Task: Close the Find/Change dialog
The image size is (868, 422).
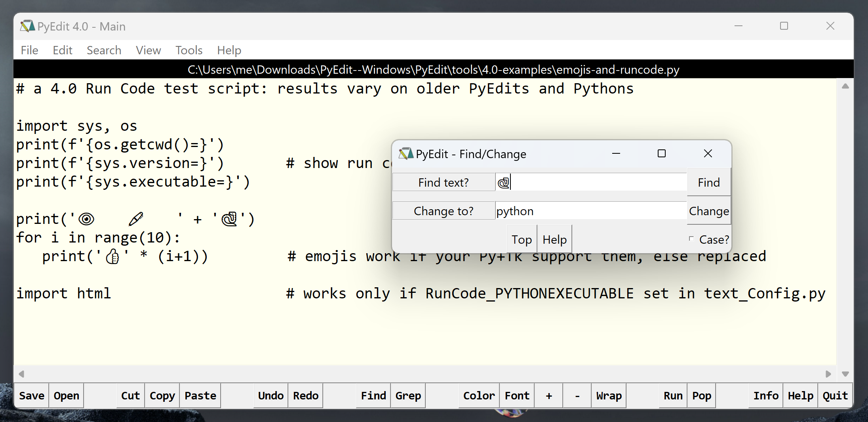Action: click(x=708, y=153)
